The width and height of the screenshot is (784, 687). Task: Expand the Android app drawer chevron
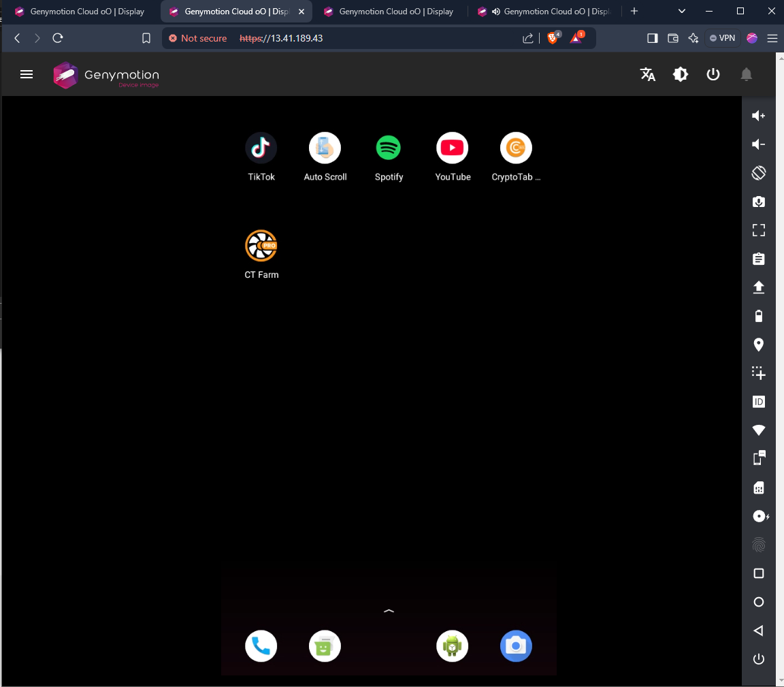pyautogui.click(x=389, y=611)
